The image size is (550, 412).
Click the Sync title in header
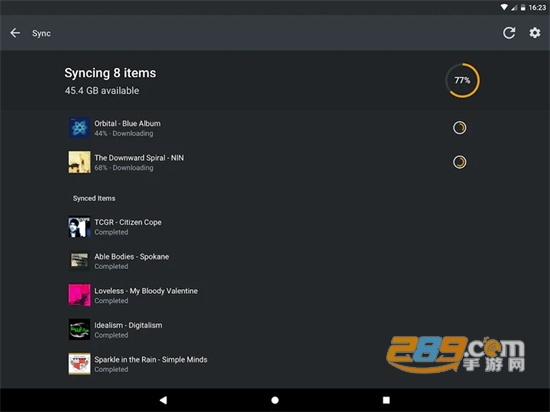[41, 33]
